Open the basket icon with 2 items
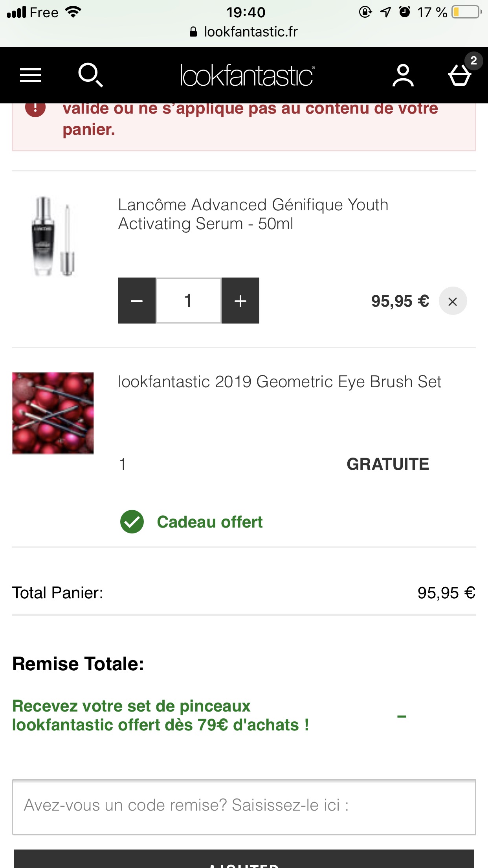Image resolution: width=488 pixels, height=868 pixels. [x=460, y=74]
